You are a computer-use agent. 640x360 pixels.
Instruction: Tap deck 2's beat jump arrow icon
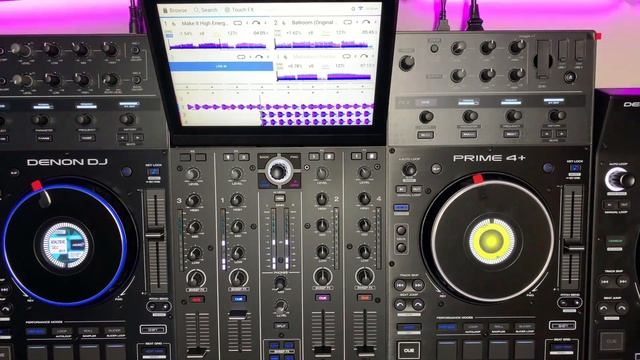click(365, 22)
